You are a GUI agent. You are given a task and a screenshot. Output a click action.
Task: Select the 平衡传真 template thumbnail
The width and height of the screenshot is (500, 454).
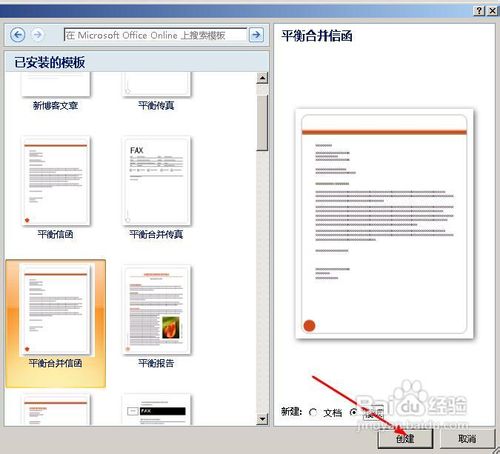click(156, 85)
